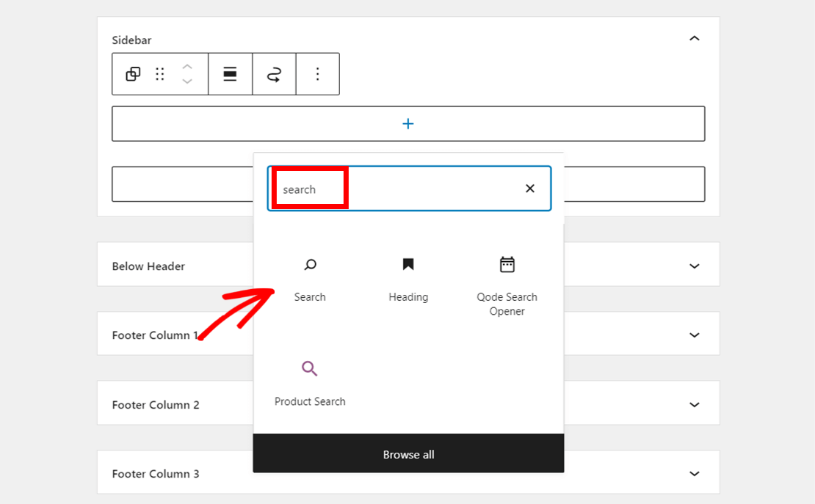Choose the Qode Search Opener block
The image size is (815, 504).
pos(507,286)
